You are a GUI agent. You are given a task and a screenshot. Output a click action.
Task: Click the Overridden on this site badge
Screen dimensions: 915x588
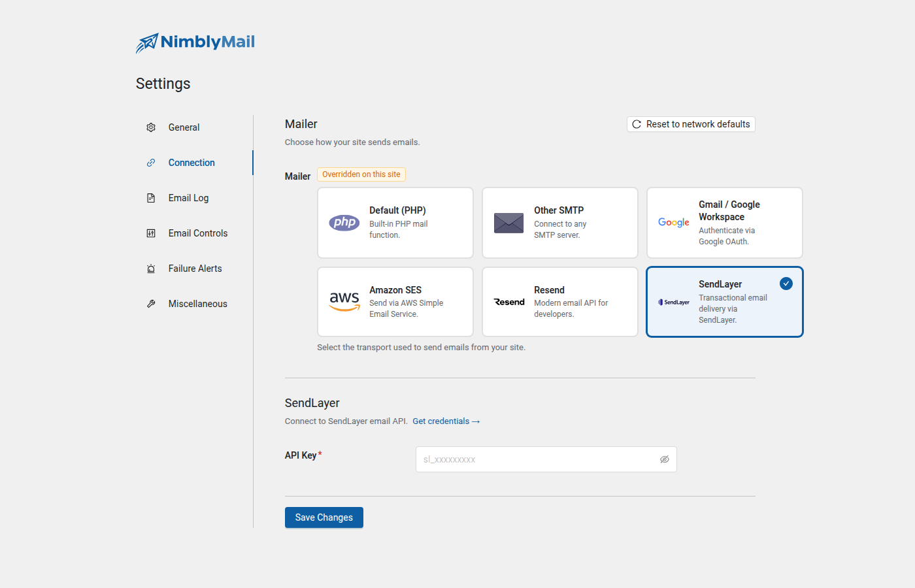click(x=361, y=174)
